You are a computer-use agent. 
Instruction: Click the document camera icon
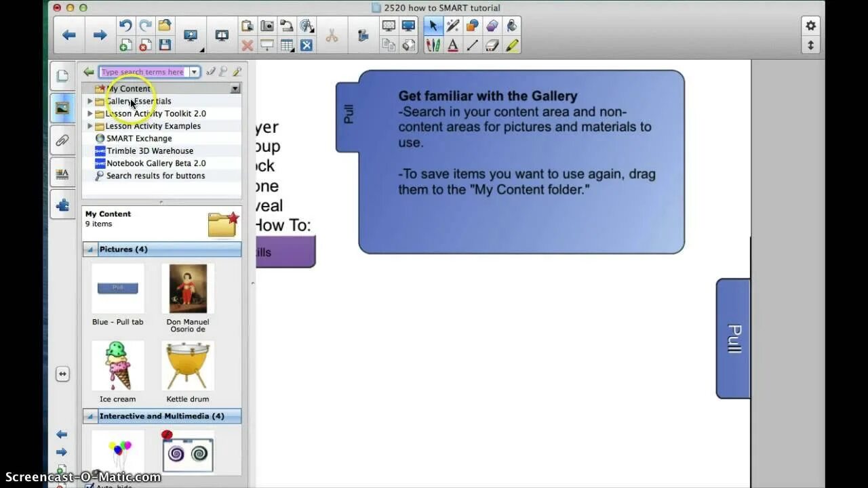click(x=287, y=26)
